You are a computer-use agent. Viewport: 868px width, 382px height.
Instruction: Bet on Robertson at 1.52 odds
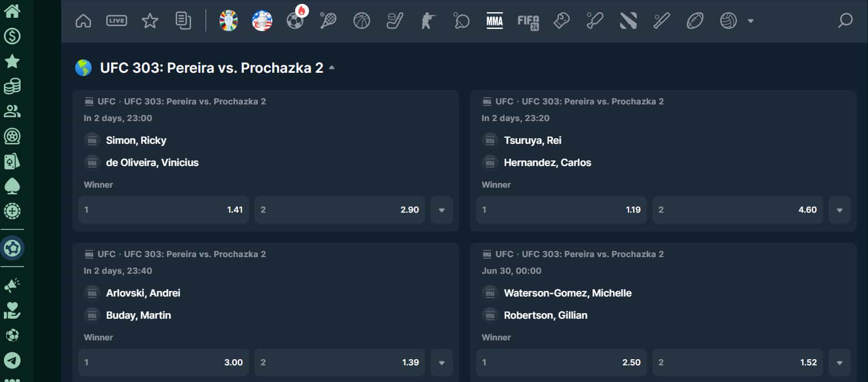[x=737, y=363]
